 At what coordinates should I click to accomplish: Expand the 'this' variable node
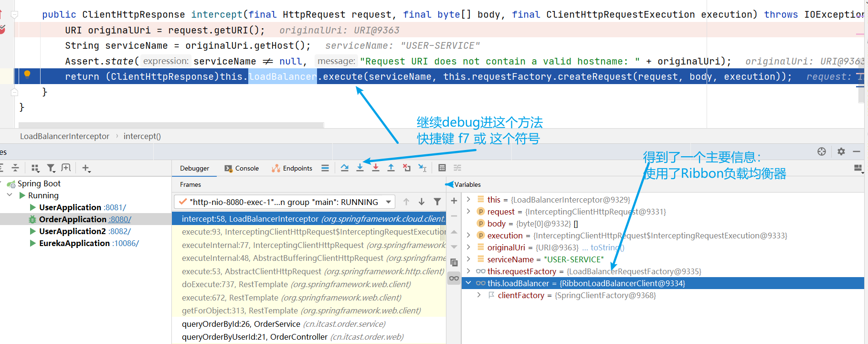[x=468, y=199]
